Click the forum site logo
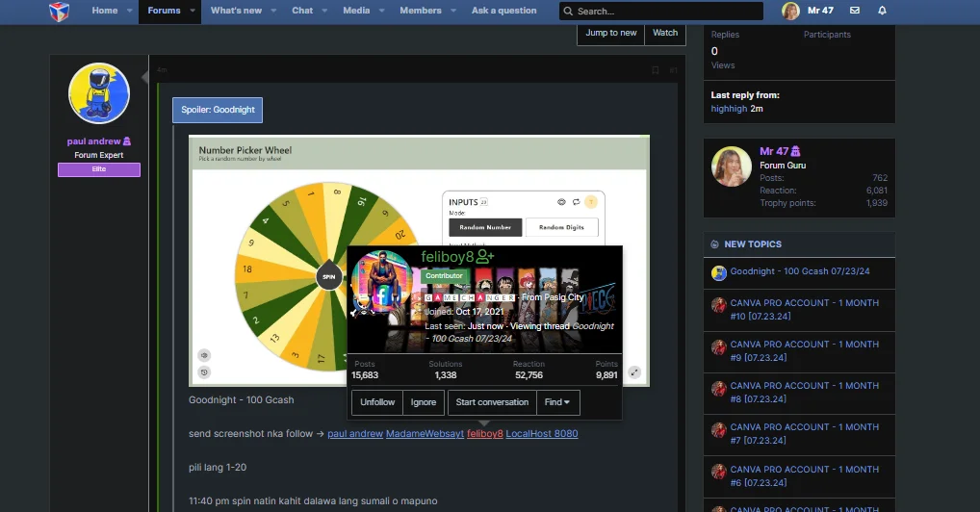980x512 pixels. pos(59,12)
